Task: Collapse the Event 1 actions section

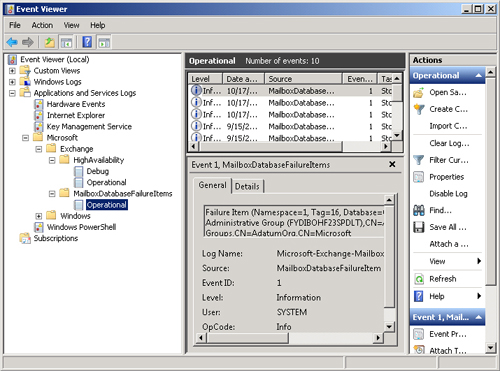Action: (479, 317)
